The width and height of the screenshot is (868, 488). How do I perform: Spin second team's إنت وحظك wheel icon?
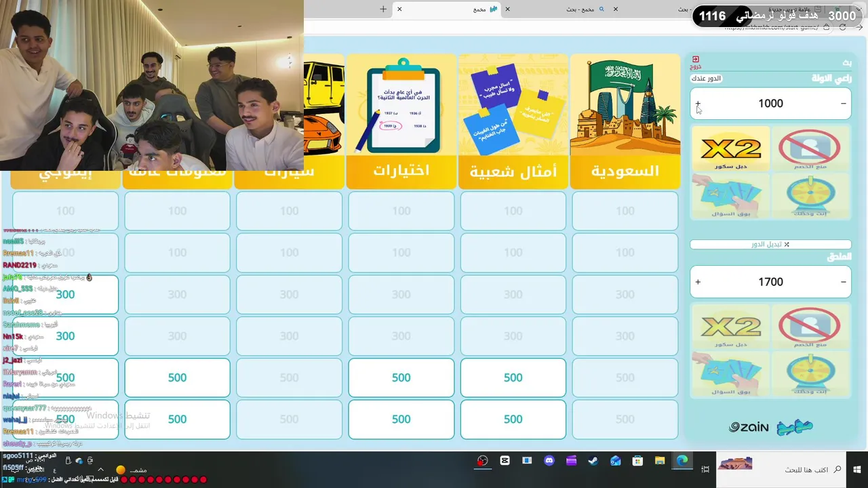(810, 373)
